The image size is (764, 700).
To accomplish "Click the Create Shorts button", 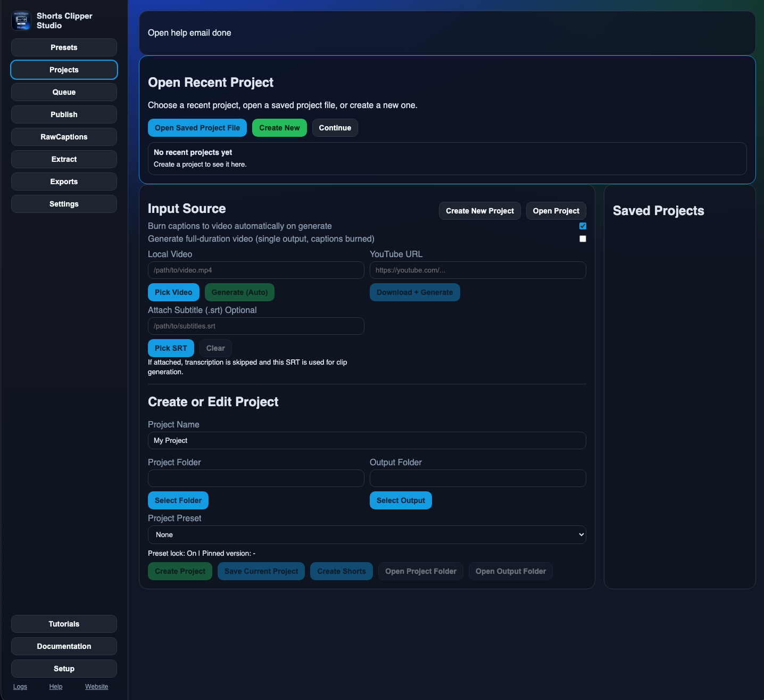I will coord(342,571).
